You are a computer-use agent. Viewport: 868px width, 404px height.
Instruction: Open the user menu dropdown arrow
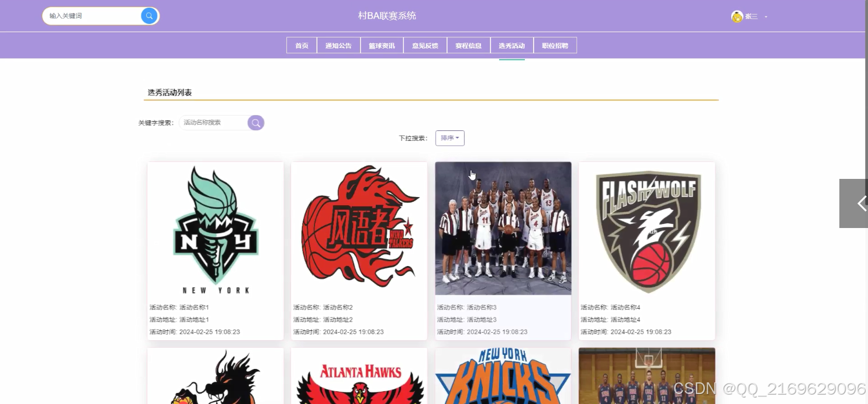tap(766, 17)
